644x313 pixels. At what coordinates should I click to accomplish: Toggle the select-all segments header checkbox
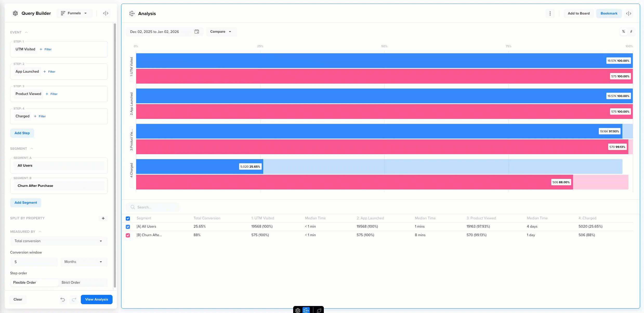pyautogui.click(x=128, y=219)
